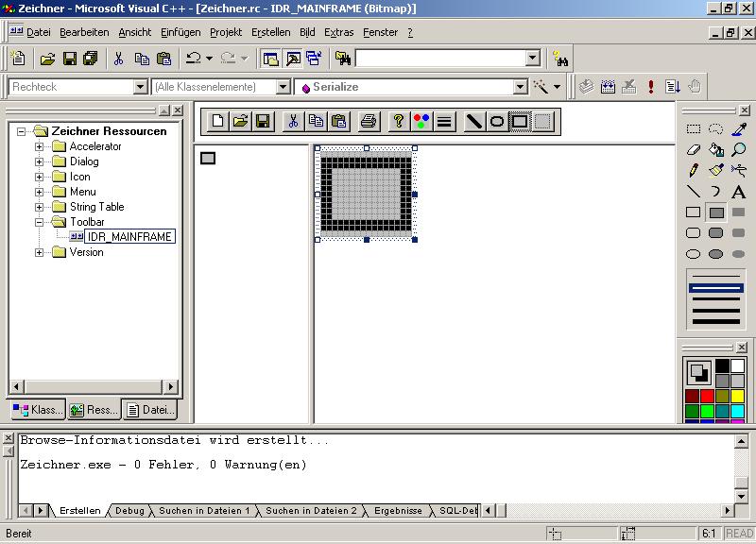This screenshot has width=756, height=544.
Task: Select the IDR_MAINFRAME toolbar resource
Action: coord(129,237)
